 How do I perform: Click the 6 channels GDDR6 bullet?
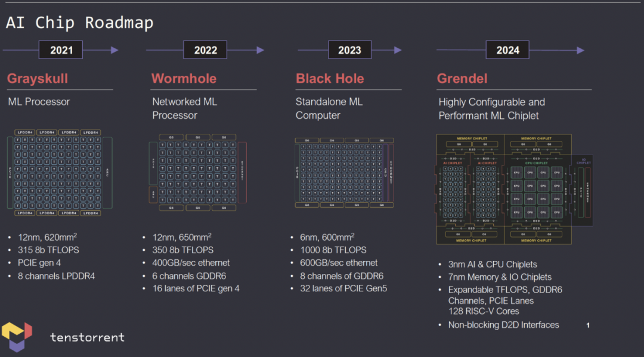pyautogui.click(x=190, y=276)
